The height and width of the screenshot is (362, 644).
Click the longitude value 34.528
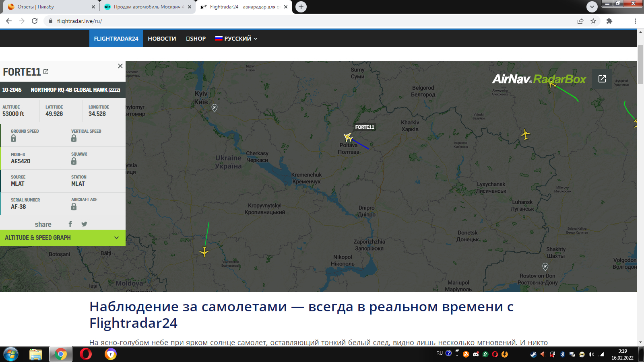coord(97,114)
